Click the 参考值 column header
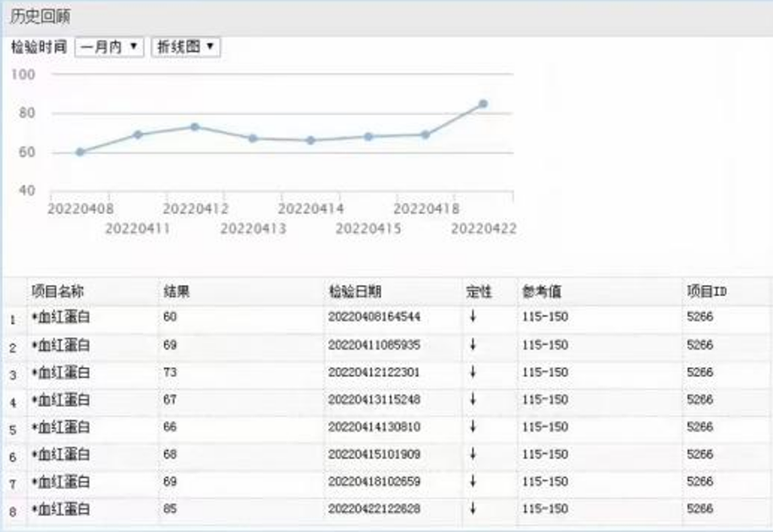773x532 pixels. tap(542, 292)
